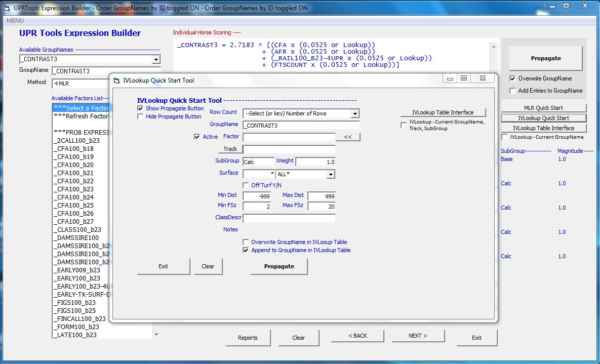Enable Off Turf Y/N checkbox
The height and width of the screenshot is (364, 600).
coord(246,185)
